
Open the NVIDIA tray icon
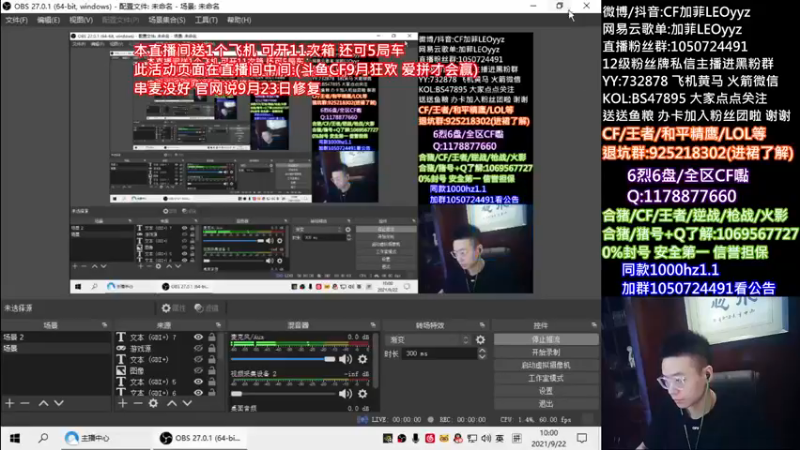pos(388,438)
